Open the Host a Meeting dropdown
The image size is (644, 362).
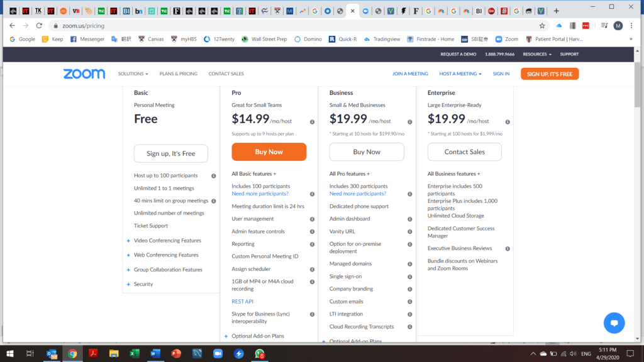[460, 74]
